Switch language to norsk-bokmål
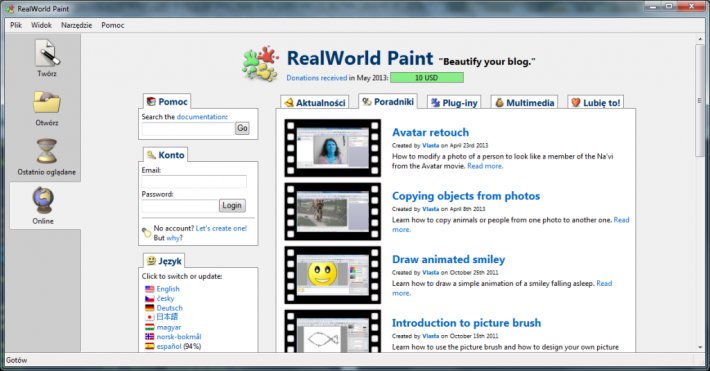Viewport: 710px width, 371px height. (x=179, y=337)
